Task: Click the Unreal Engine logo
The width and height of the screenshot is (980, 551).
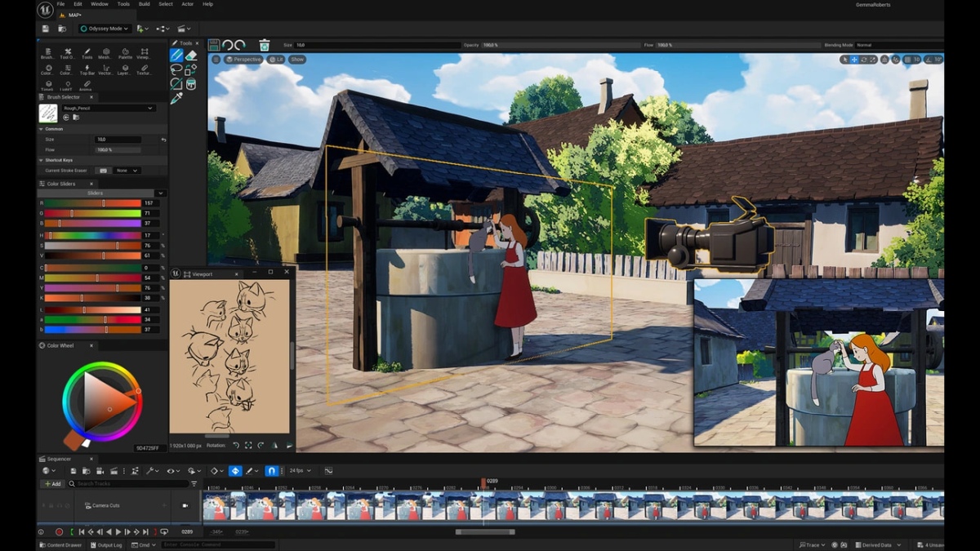Action: (x=46, y=9)
